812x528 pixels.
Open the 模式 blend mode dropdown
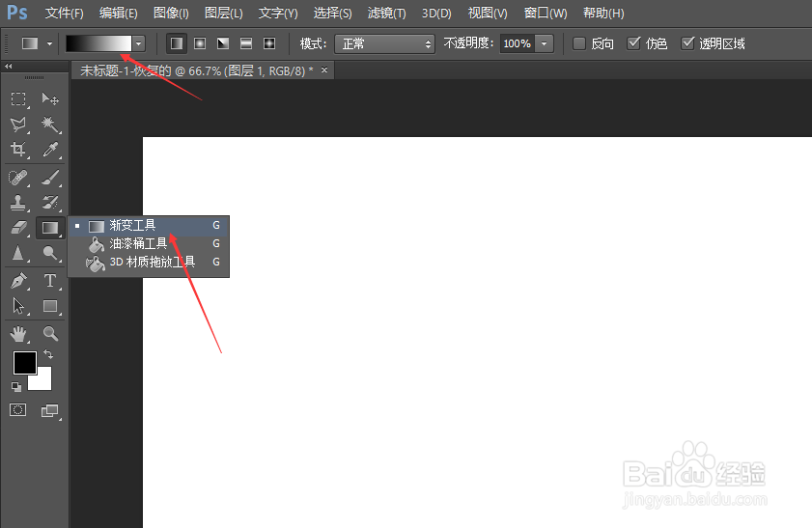pyautogui.click(x=385, y=44)
